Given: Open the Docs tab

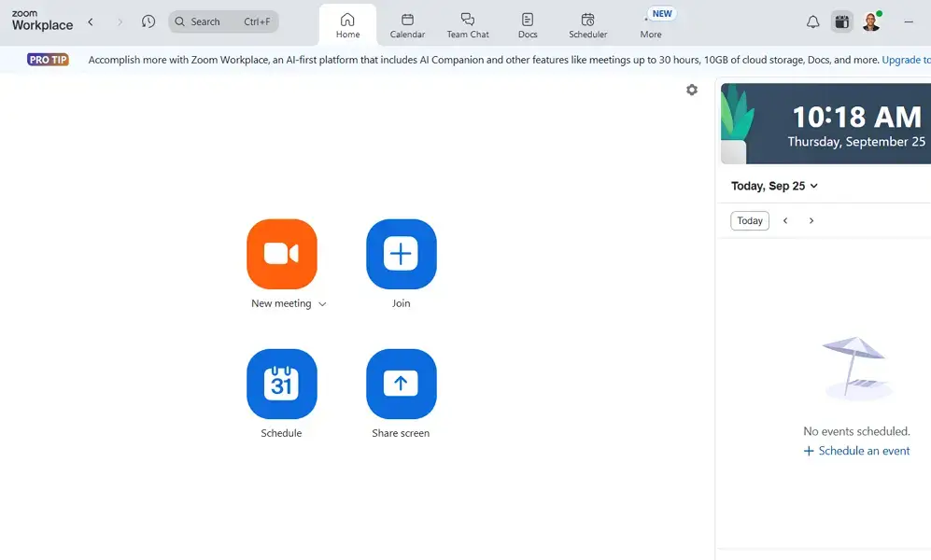Looking at the screenshot, I should pyautogui.click(x=527, y=23).
